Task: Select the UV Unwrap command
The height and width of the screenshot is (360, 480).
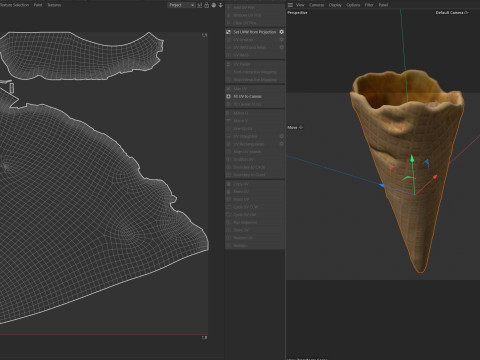Action: 243,40
